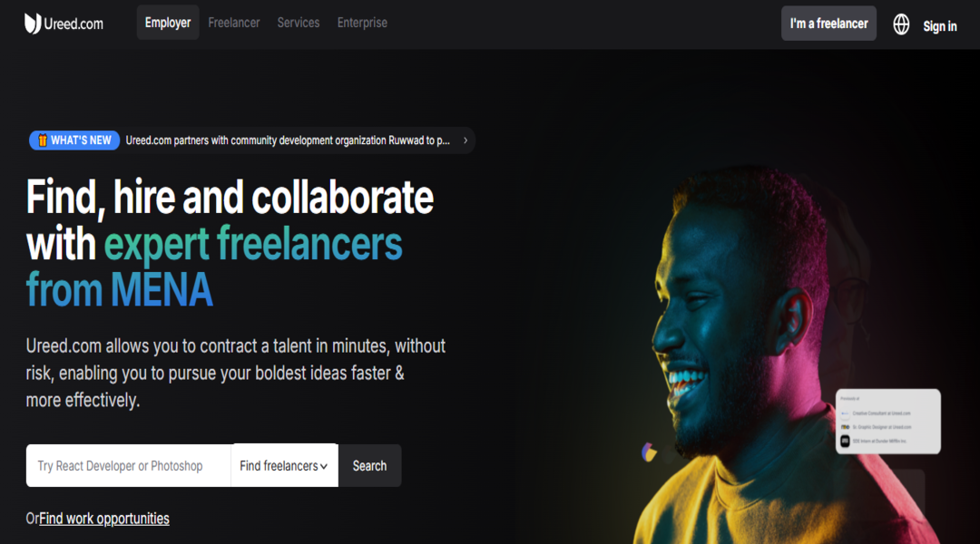Go to the Enterprise menu item

pos(362,23)
